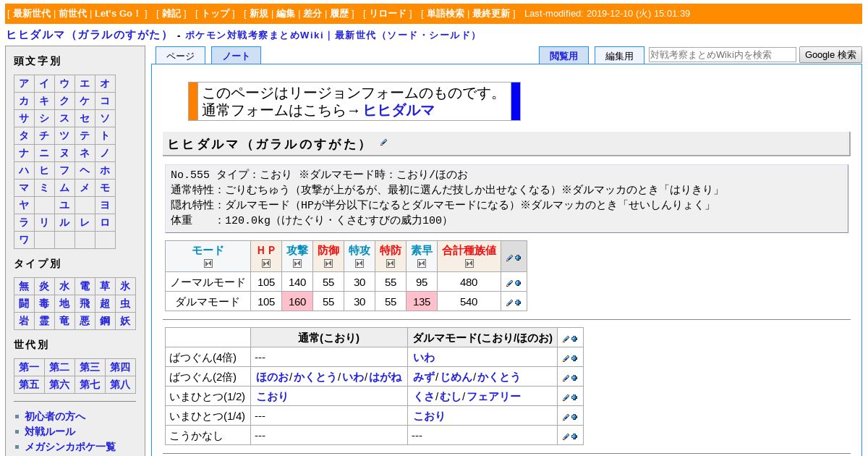The width and height of the screenshot is (868, 456).
Task: Switch to 編集用 view tab
Action: tap(619, 56)
